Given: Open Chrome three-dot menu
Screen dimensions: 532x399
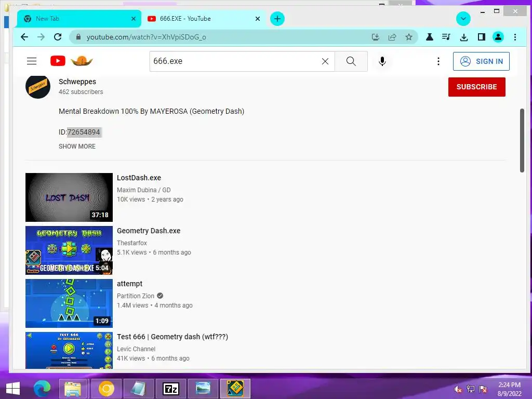Looking at the screenshot, I should click(515, 37).
